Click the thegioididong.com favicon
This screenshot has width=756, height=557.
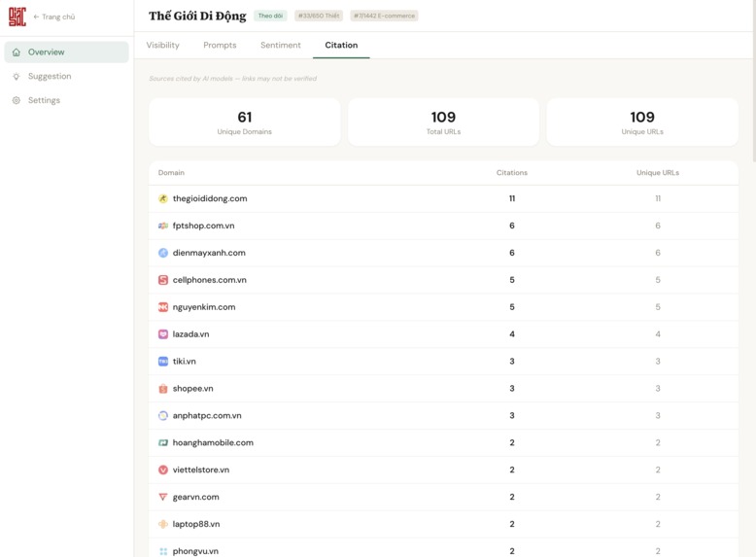pos(163,198)
